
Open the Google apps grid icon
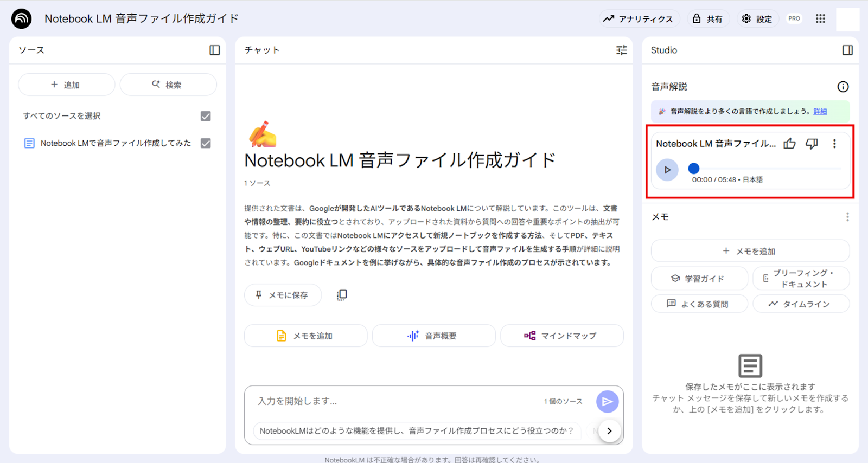[x=820, y=18]
